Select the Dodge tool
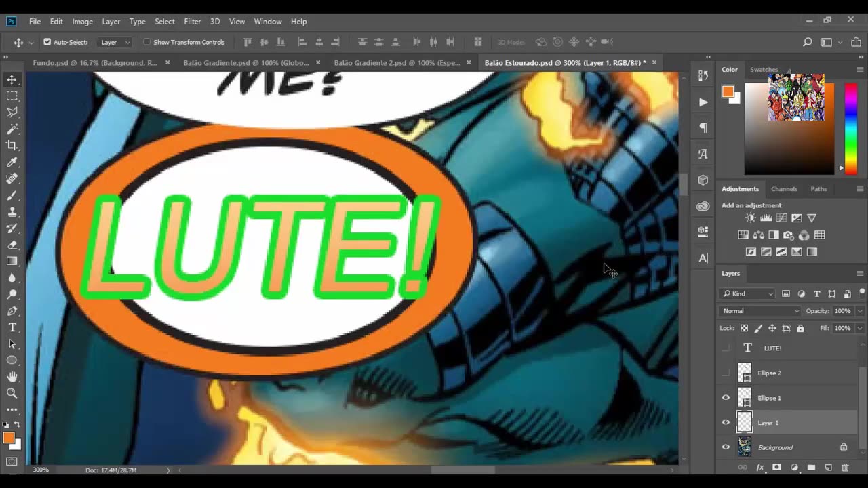The height and width of the screenshot is (488, 868). [12, 294]
